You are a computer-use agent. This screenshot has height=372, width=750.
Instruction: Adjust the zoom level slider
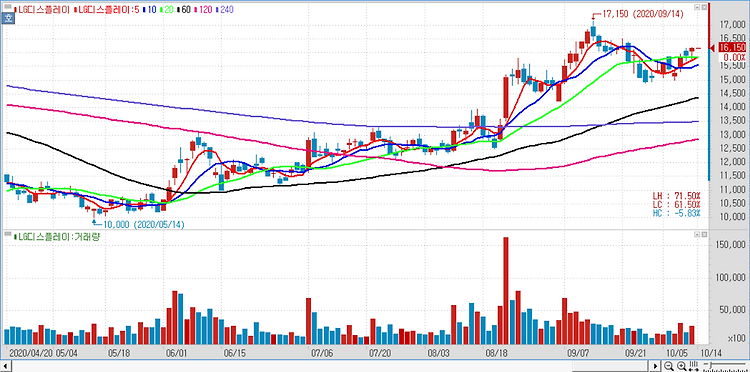point(711,365)
